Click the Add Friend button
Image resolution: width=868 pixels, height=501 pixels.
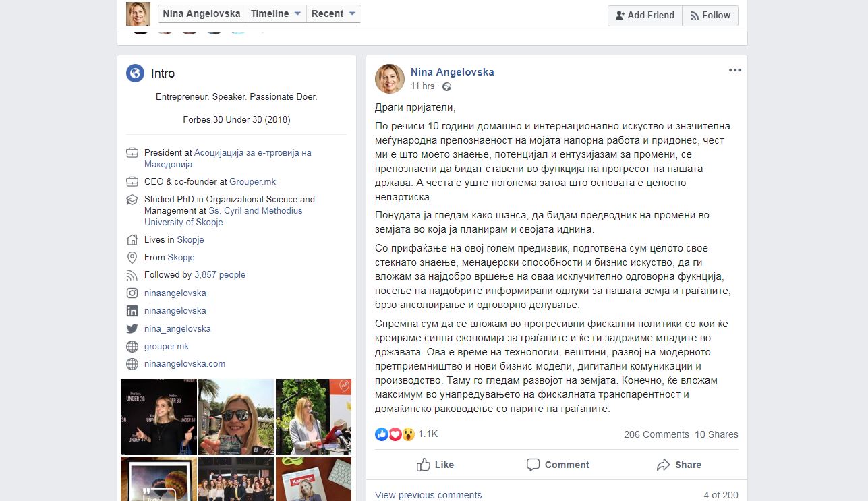645,16
